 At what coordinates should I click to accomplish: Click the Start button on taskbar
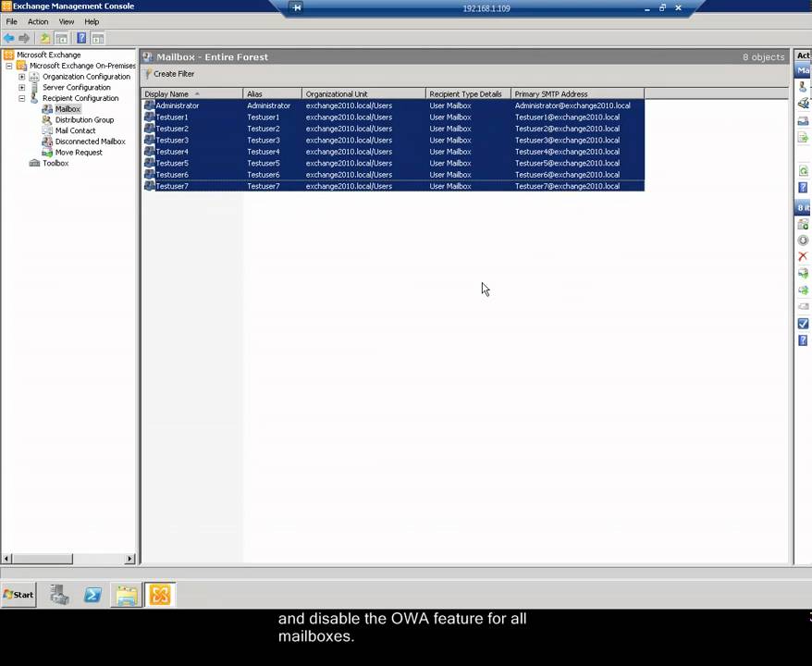click(18, 595)
